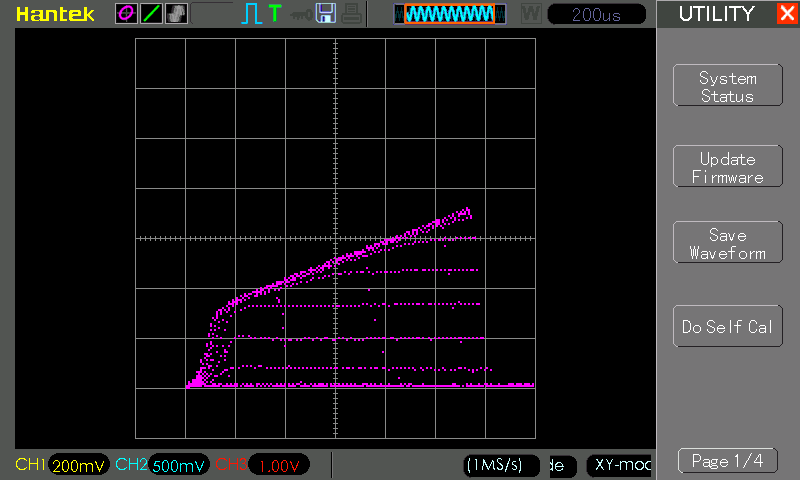Screen dimensions: 800x480
Task: Click the gray key lock icon
Action: [x=301, y=15]
